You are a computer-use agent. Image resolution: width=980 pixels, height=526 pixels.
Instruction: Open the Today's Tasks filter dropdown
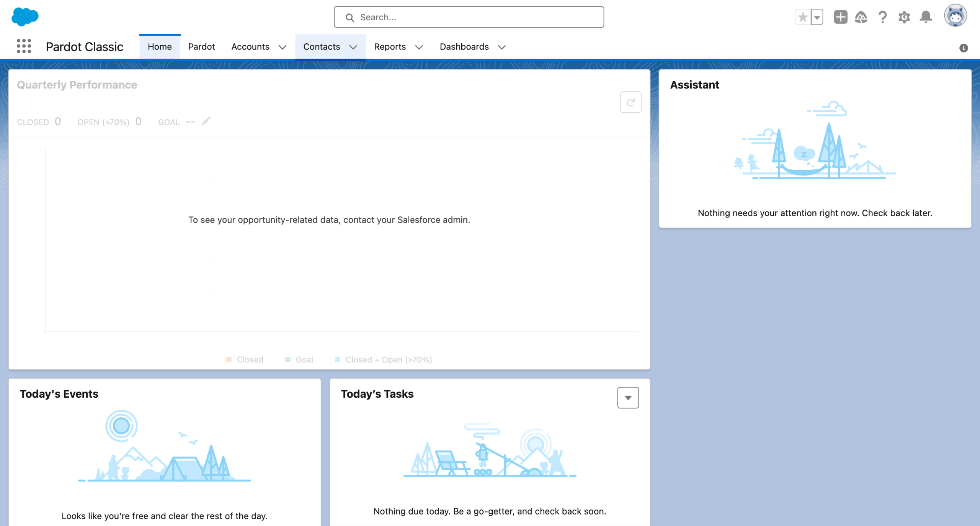[628, 398]
